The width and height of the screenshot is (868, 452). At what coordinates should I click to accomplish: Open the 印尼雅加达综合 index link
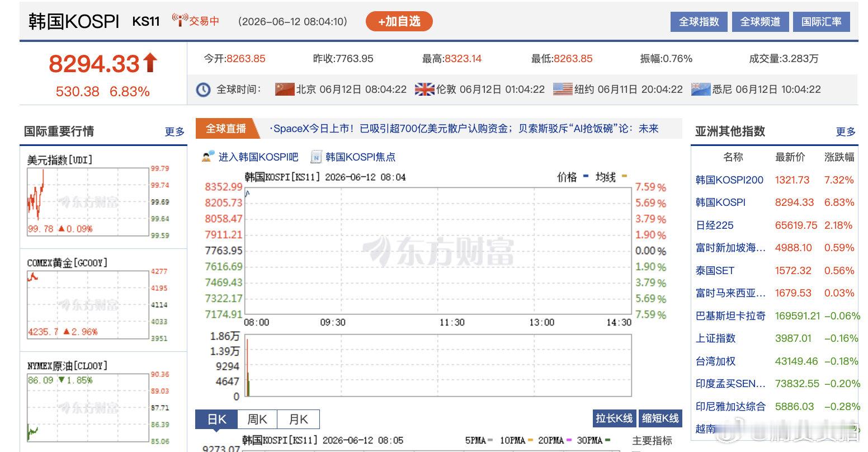coord(730,407)
